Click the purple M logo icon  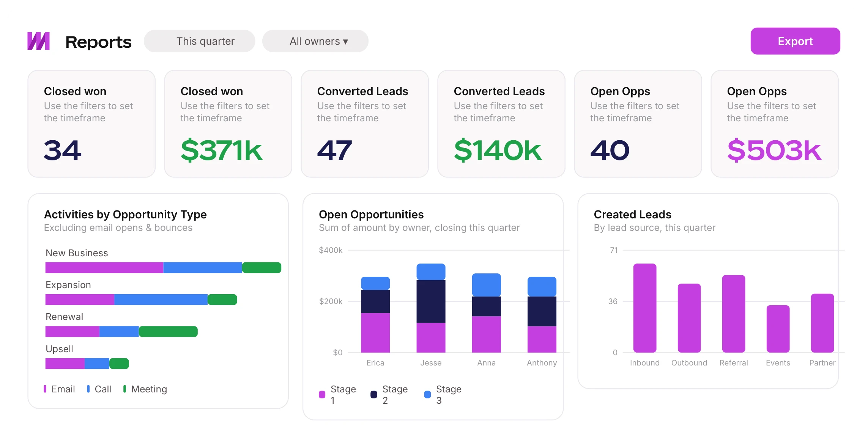[x=38, y=41]
